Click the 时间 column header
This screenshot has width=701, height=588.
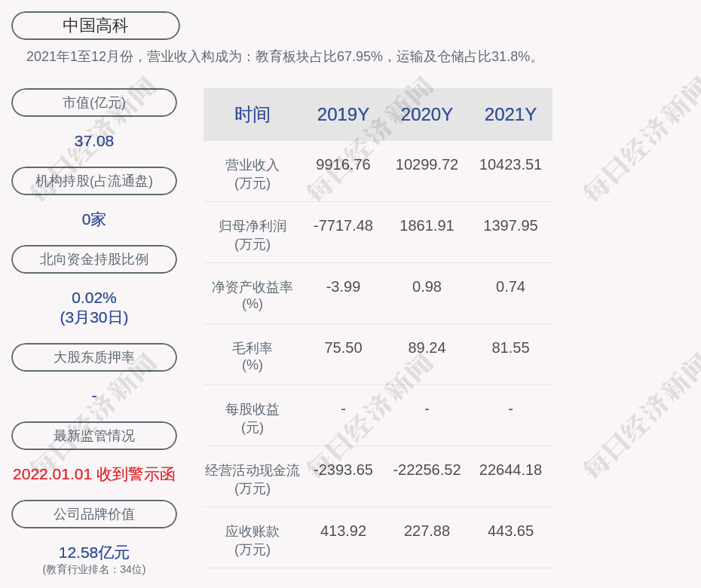253,115
